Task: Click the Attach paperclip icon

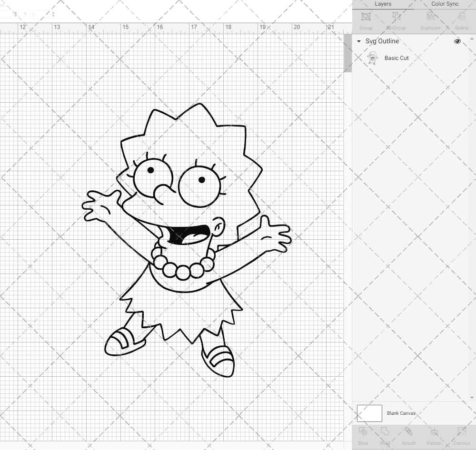Action: [x=408, y=431]
